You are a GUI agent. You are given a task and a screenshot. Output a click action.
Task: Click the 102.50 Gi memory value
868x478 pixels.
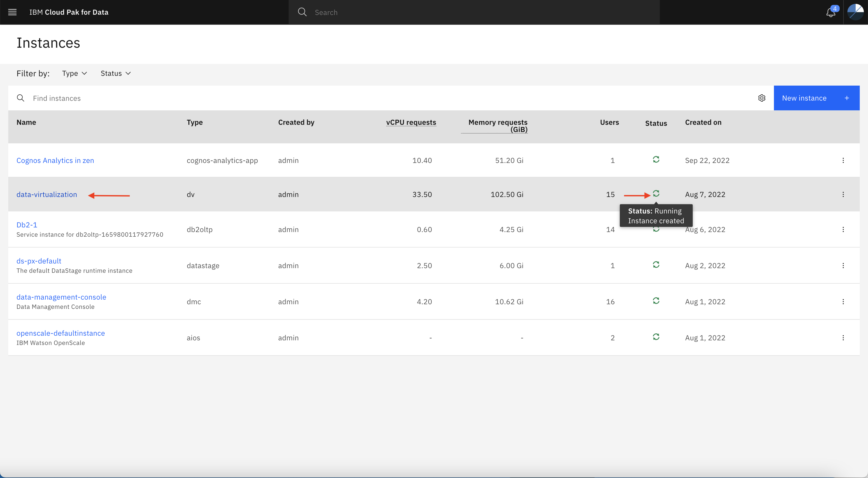tap(507, 194)
